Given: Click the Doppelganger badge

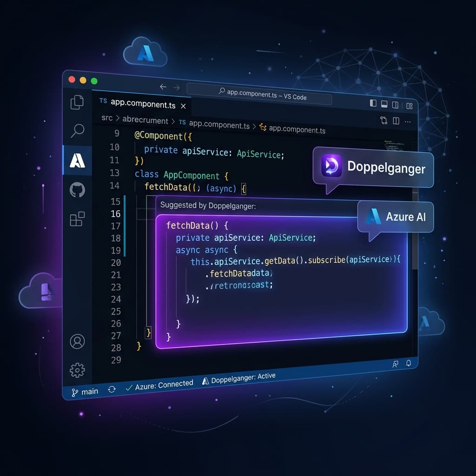Looking at the screenshot, I should pyautogui.click(x=373, y=167).
